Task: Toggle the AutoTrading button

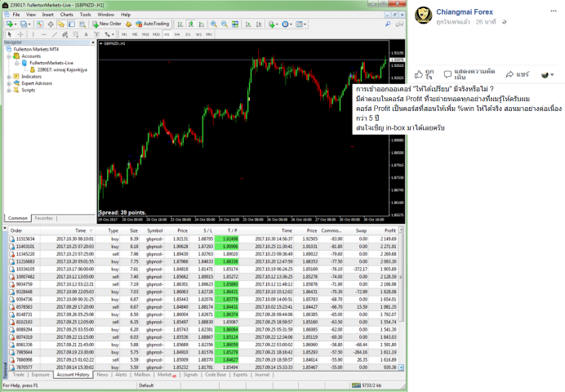Action: [x=153, y=24]
